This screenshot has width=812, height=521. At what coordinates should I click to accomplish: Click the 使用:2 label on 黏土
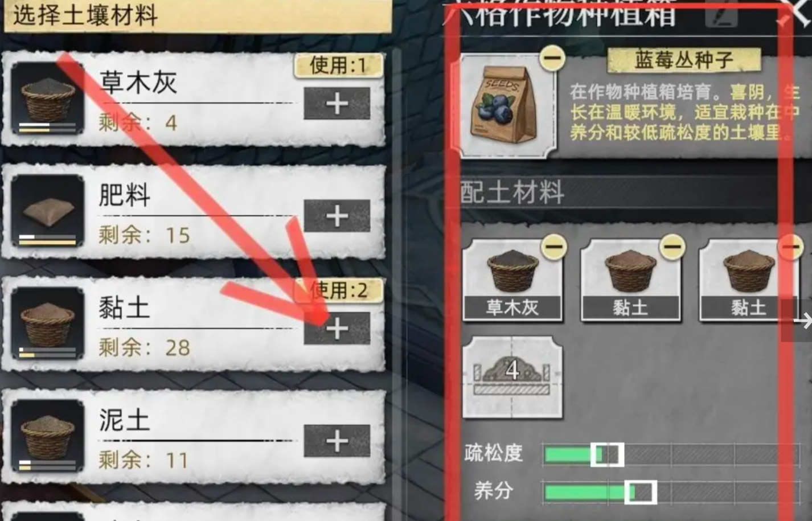click(338, 290)
